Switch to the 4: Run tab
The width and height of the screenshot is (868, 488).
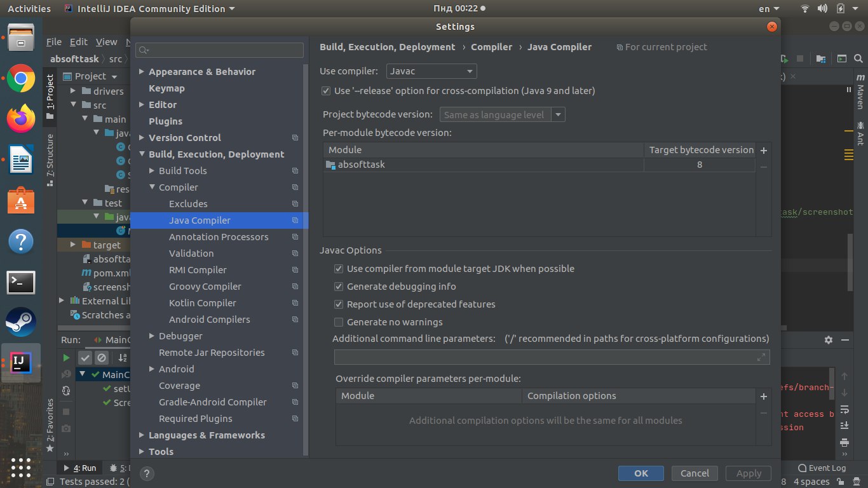click(x=80, y=468)
